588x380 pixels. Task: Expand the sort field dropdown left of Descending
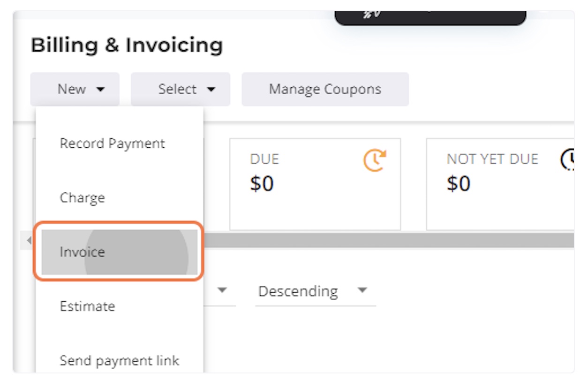[220, 292]
